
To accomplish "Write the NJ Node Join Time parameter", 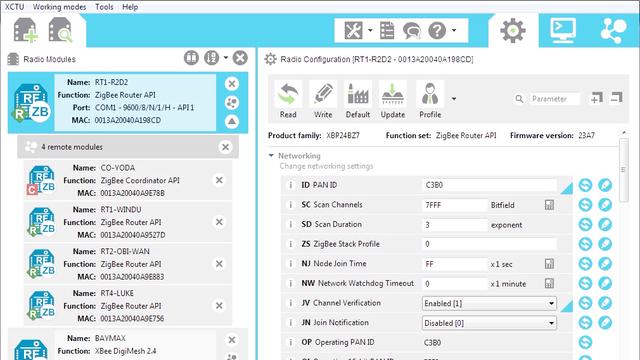I will 605,263.
